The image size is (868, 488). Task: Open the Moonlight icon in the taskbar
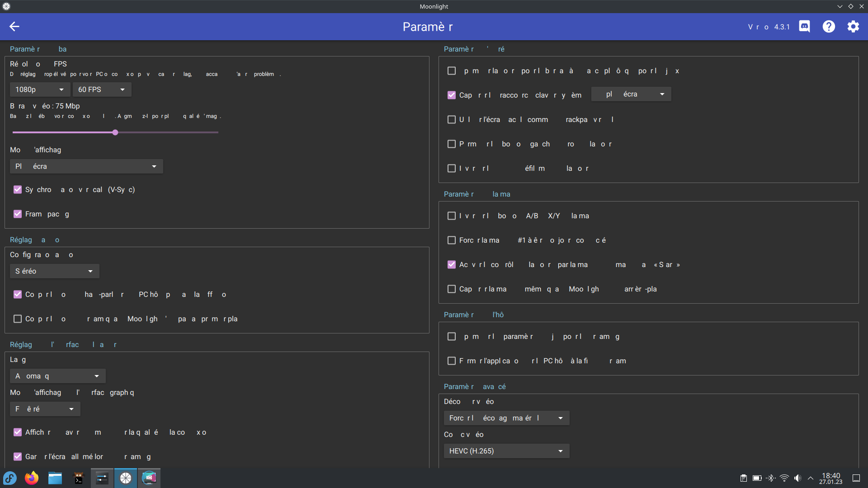coord(125,478)
